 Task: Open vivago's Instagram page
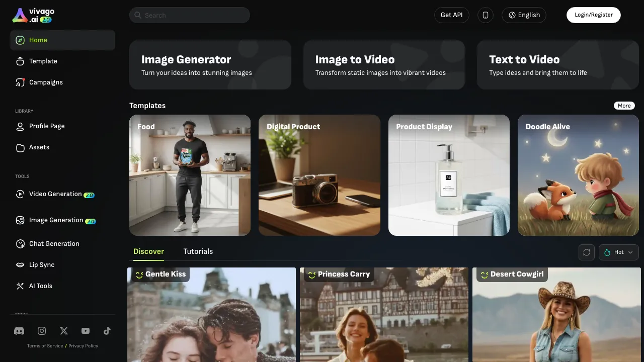42,331
